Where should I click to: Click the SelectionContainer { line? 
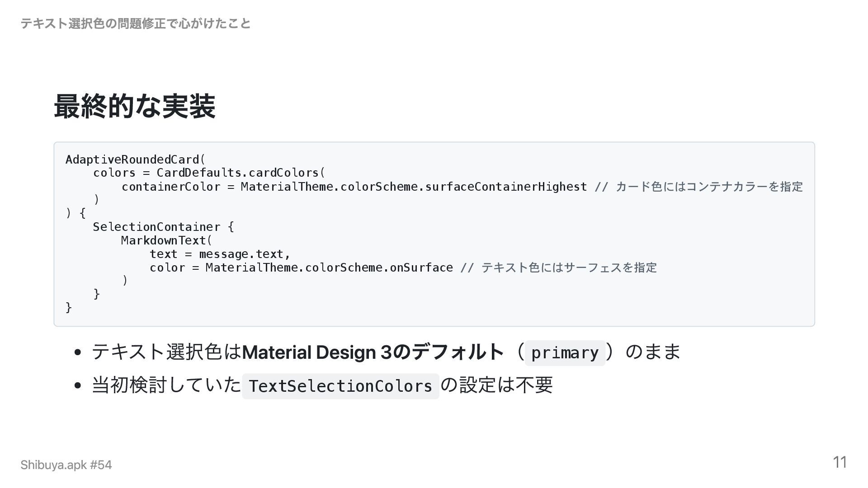pos(163,227)
